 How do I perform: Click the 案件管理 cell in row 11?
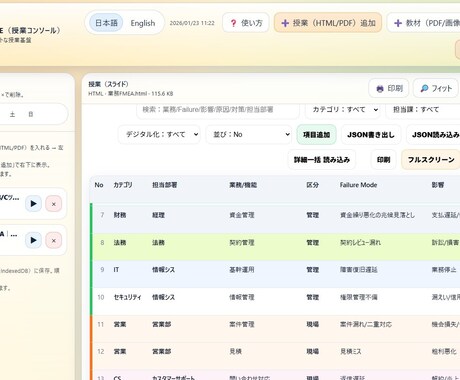point(242,324)
